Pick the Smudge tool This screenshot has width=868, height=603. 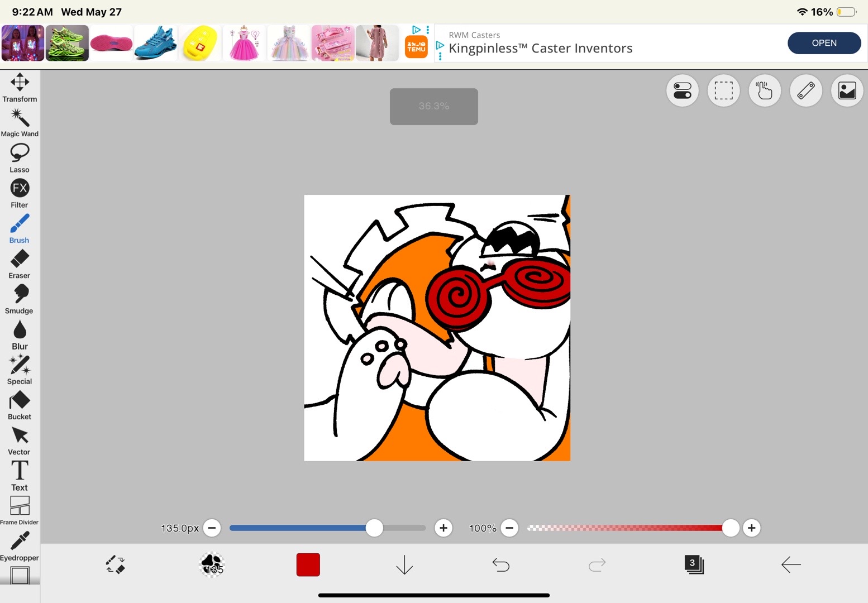(x=20, y=299)
